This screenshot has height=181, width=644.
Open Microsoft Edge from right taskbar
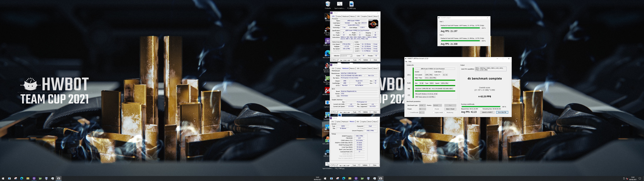[x=344, y=178]
